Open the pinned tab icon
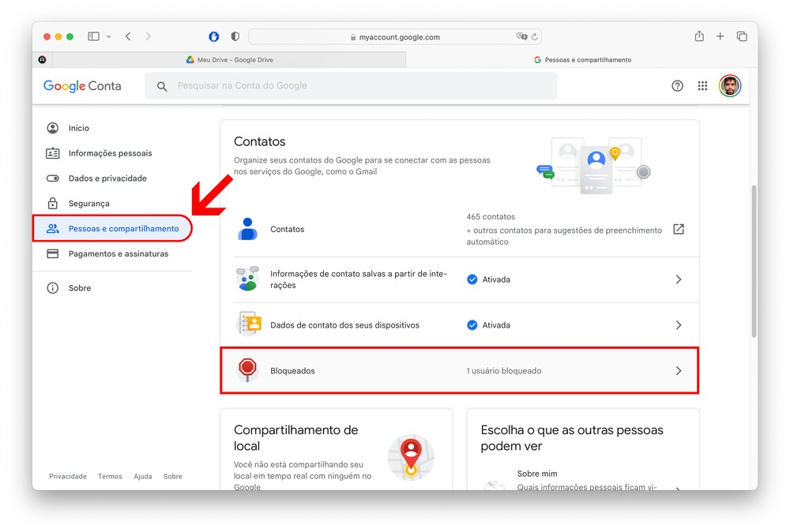Screen dimensions: 790x532 pos(43,59)
